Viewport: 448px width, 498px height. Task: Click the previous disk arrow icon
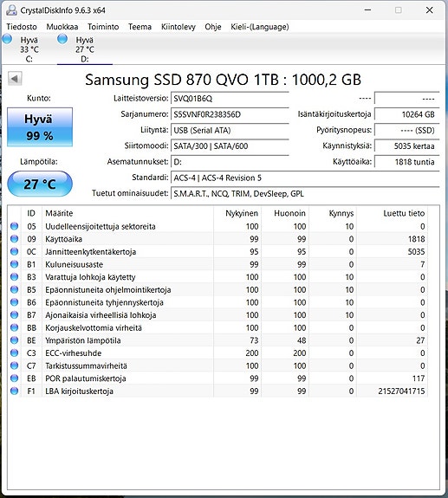click(15, 79)
